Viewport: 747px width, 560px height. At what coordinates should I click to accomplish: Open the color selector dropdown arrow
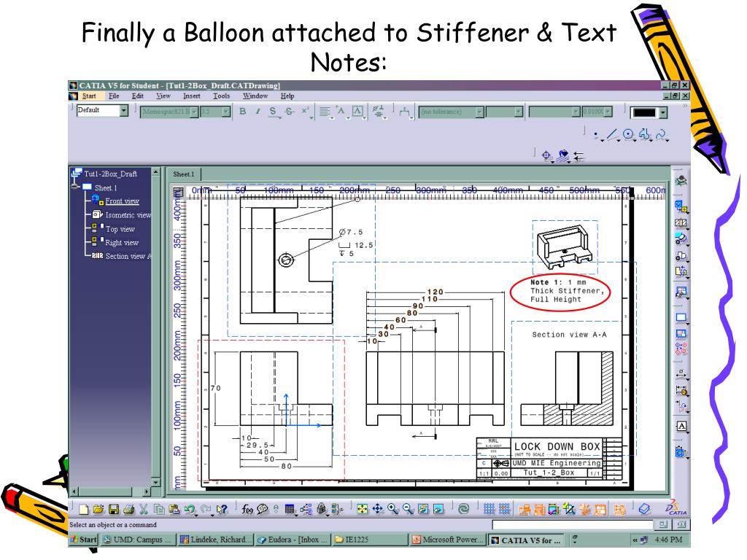663,112
